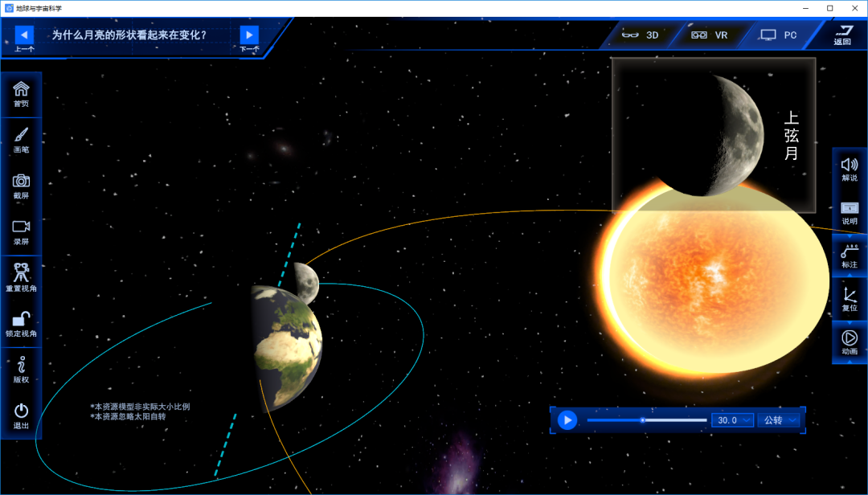Image resolution: width=868 pixels, height=495 pixels.
Task: Enable 标注 annotation labels
Action: [850, 256]
